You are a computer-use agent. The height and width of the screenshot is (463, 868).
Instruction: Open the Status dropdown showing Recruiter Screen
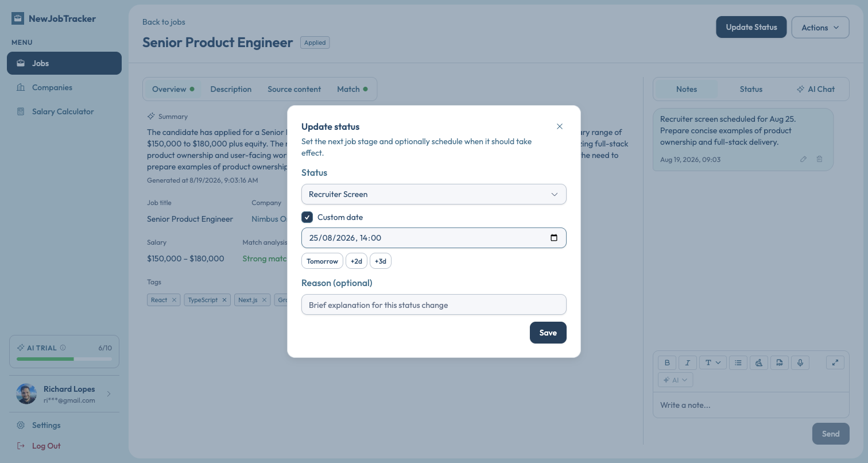point(434,194)
